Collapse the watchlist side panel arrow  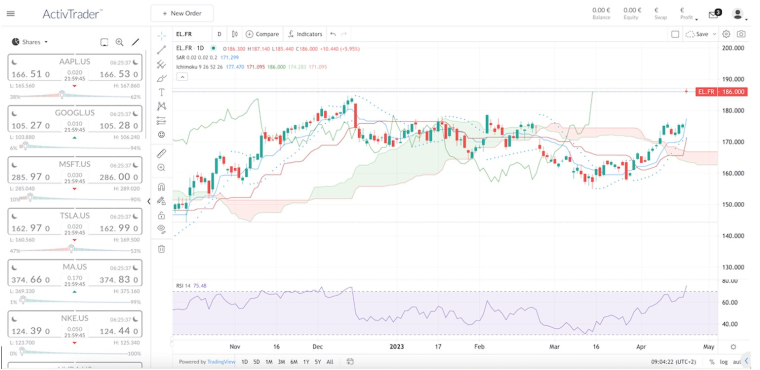[148, 201]
